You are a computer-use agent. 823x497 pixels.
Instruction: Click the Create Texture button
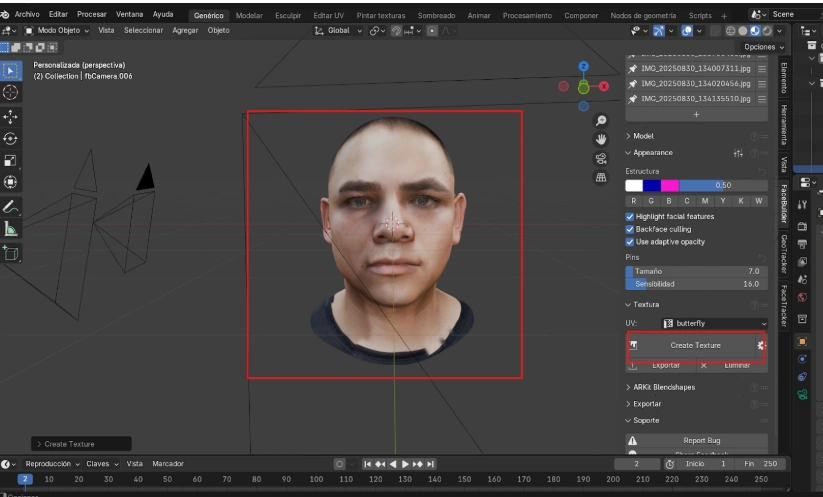(x=695, y=345)
